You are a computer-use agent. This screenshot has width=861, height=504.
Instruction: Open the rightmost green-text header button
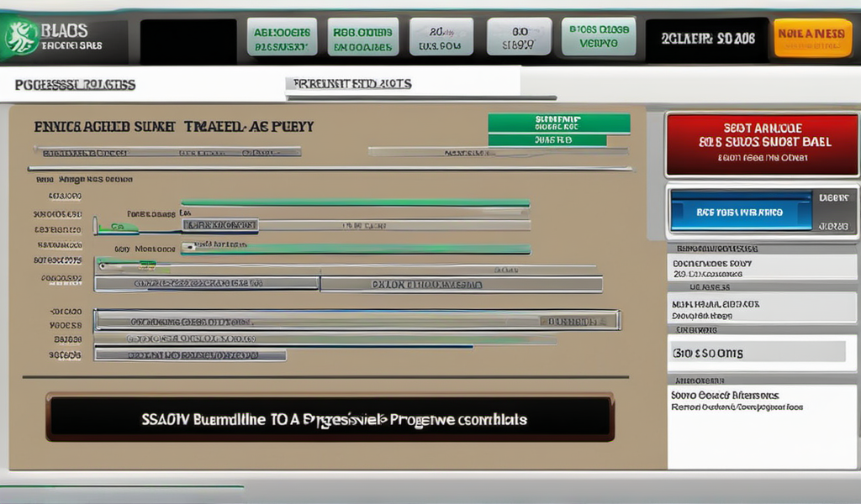pos(598,37)
